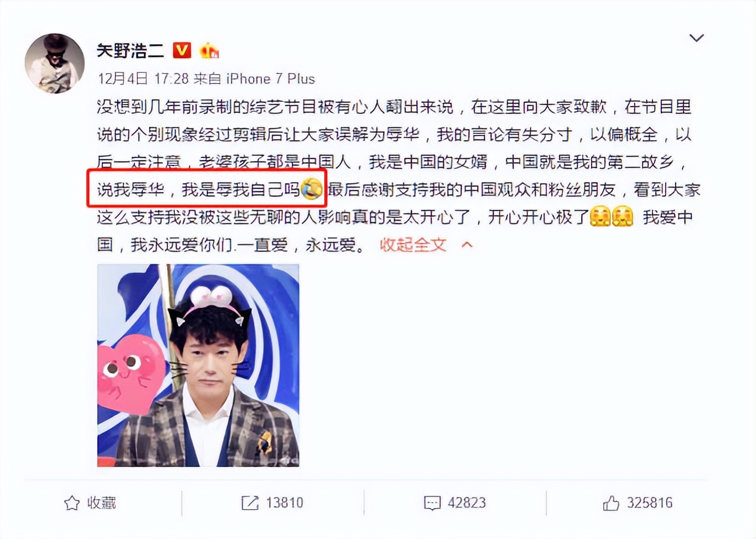Click the repost count 13810
Screen dimensions: 756x539
[x=284, y=502]
